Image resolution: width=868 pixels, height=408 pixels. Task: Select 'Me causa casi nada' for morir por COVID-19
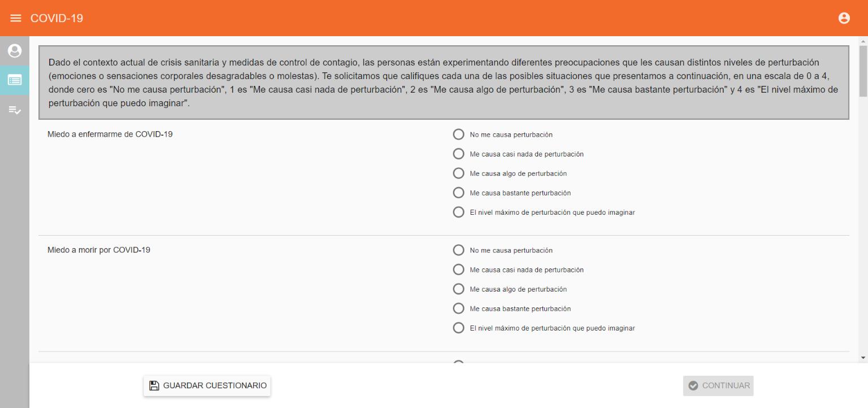(x=459, y=270)
